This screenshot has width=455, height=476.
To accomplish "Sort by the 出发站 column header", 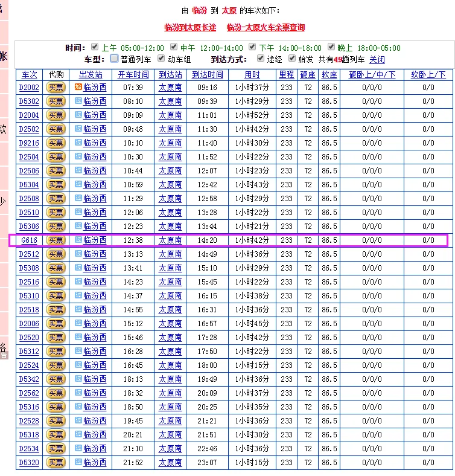I will point(91,75).
